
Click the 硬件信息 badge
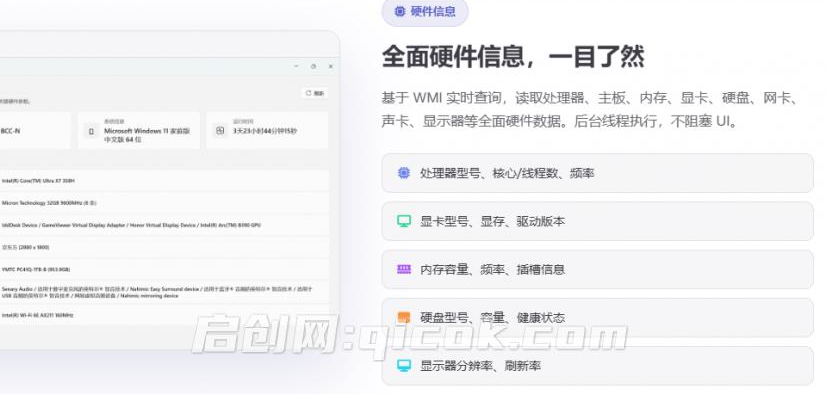(425, 12)
